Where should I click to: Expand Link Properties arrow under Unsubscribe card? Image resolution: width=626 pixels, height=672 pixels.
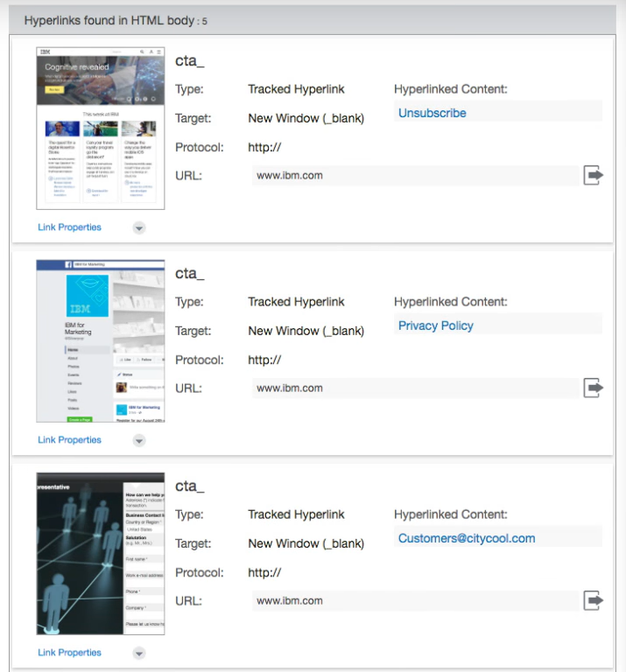(139, 228)
